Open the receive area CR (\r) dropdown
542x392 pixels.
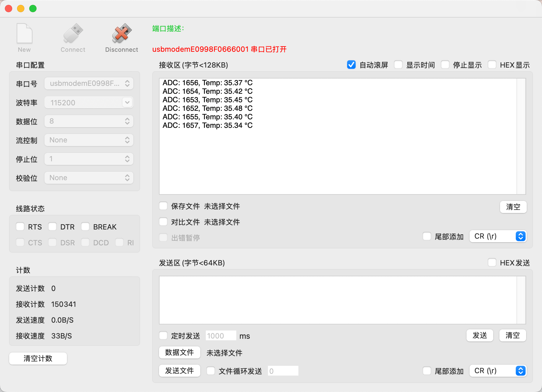coord(498,236)
